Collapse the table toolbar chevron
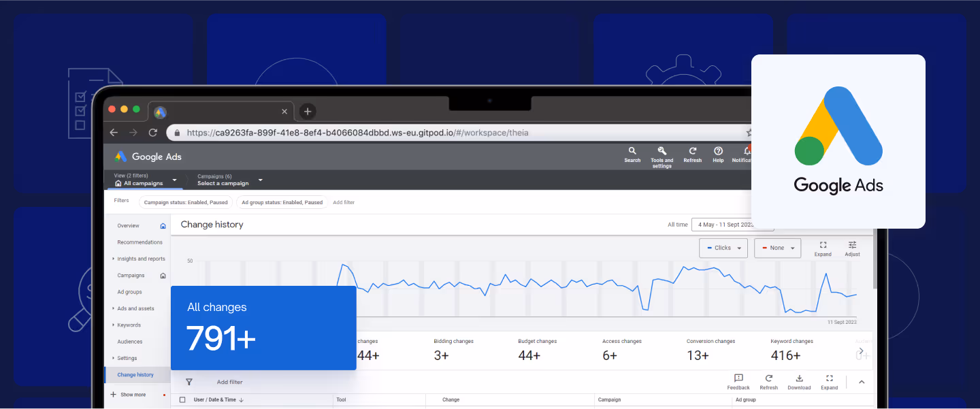This screenshot has width=980, height=409. pyautogui.click(x=862, y=382)
